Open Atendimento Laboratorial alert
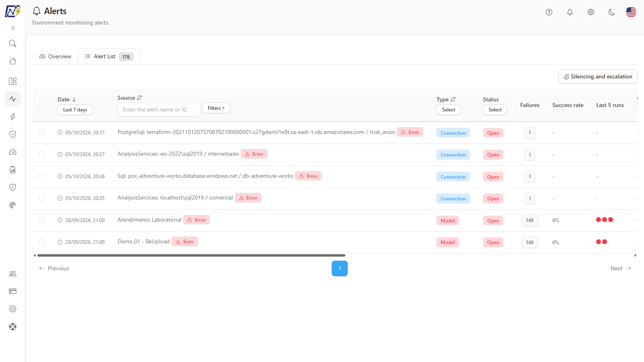 tap(149, 220)
